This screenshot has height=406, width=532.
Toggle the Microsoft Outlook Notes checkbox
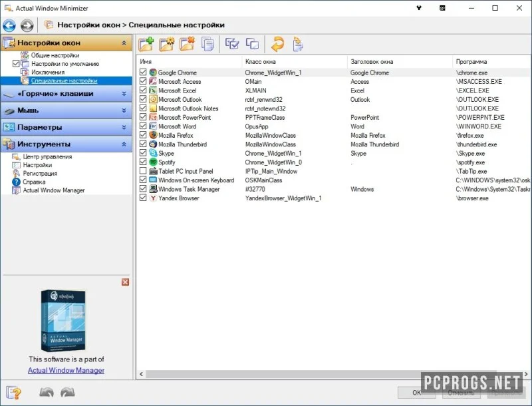tap(143, 108)
